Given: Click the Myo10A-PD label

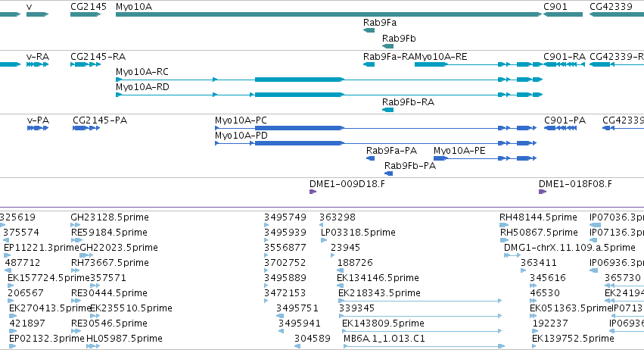Looking at the screenshot, I should (241, 136).
